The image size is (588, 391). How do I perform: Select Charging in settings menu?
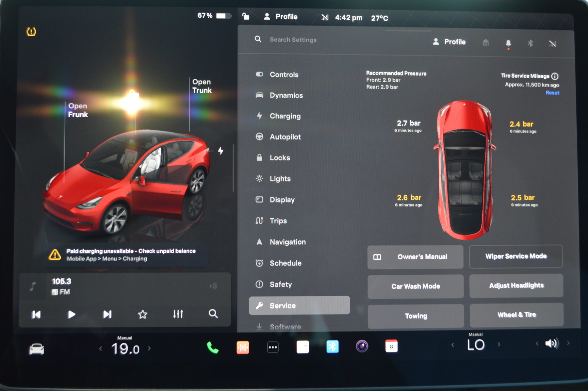[285, 116]
